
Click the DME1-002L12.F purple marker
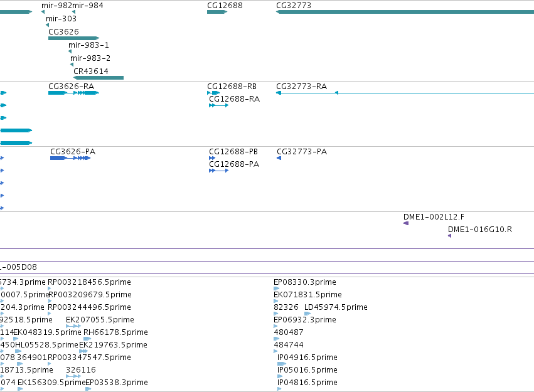[406, 223]
